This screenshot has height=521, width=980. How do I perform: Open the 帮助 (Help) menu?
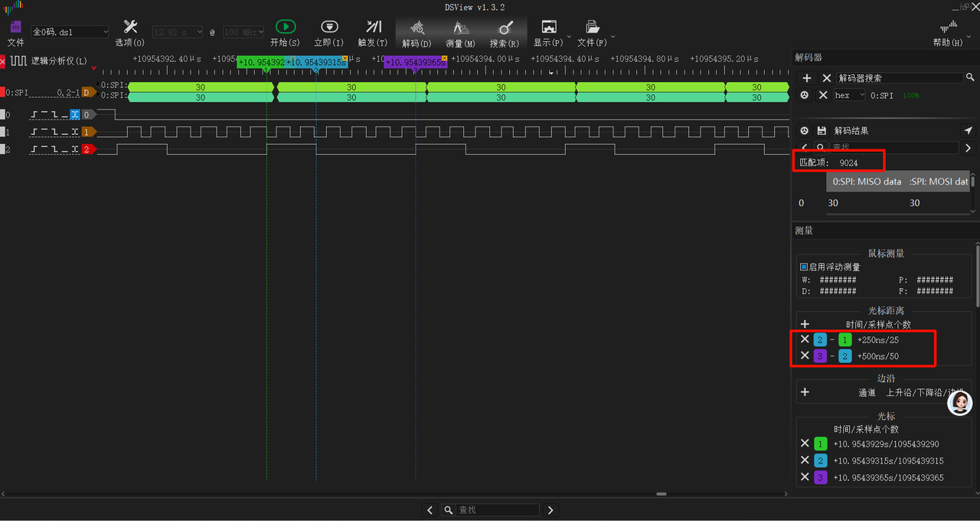click(x=948, y=31)
